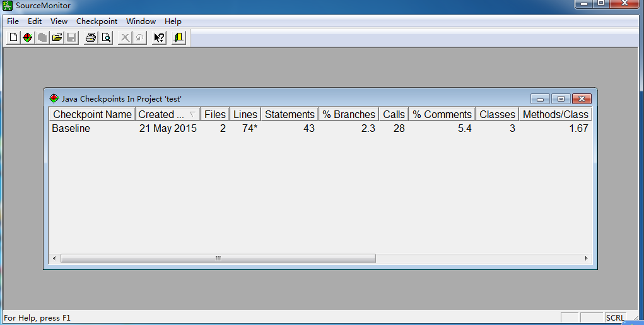This screenshot has width=644, height=325.
Task: Click the Calls value '28'
Action: click(399, 129)
